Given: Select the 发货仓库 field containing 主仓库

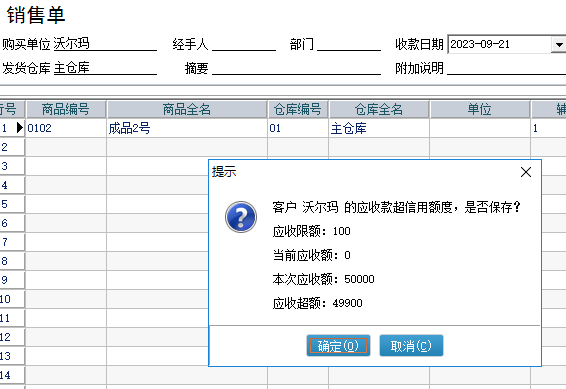Looking at the screenshot, I should click(x=105, y=68).
